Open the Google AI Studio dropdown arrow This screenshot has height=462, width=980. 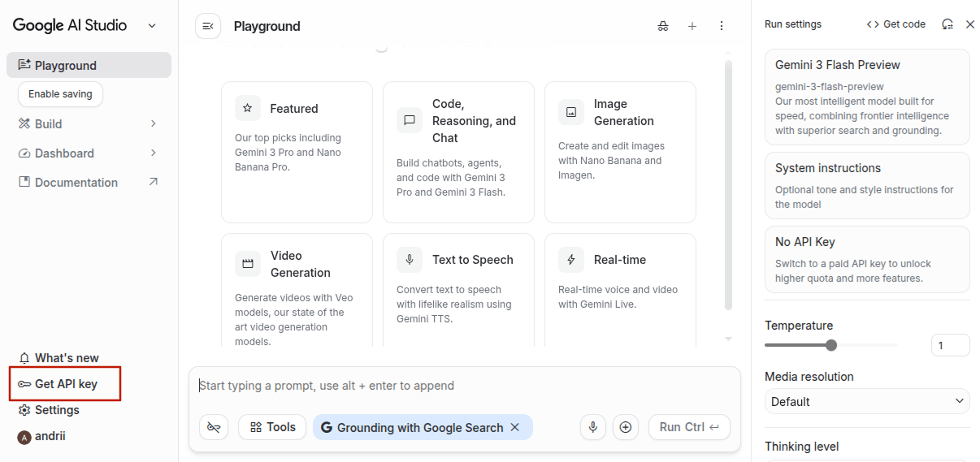point(152,26)
